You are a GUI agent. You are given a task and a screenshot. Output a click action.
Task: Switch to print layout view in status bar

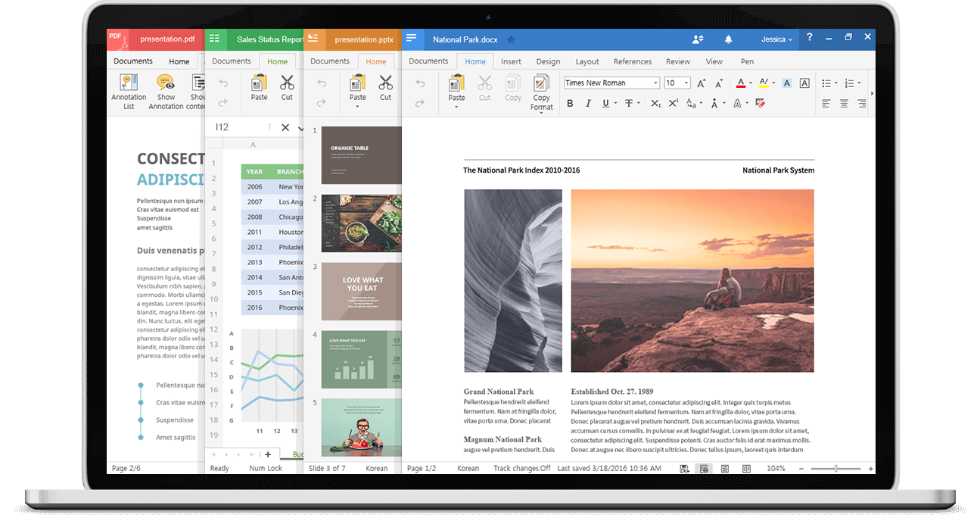tap(704, 469)
